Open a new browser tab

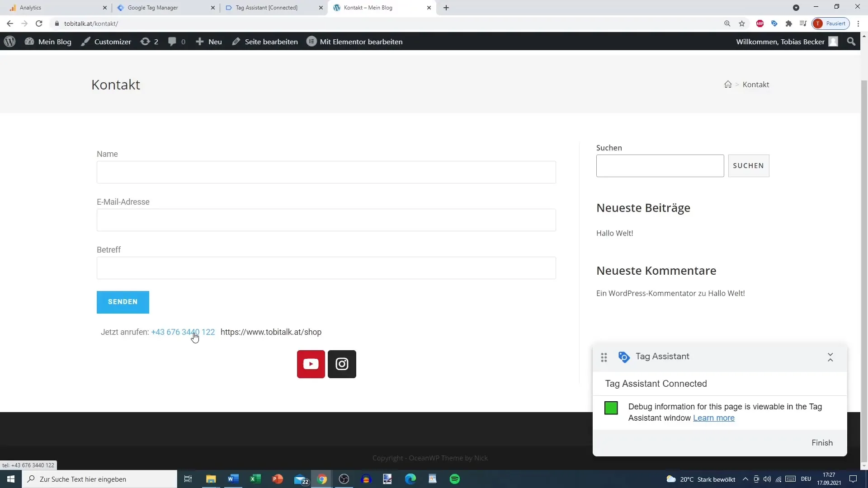click(x=446, y=8)
